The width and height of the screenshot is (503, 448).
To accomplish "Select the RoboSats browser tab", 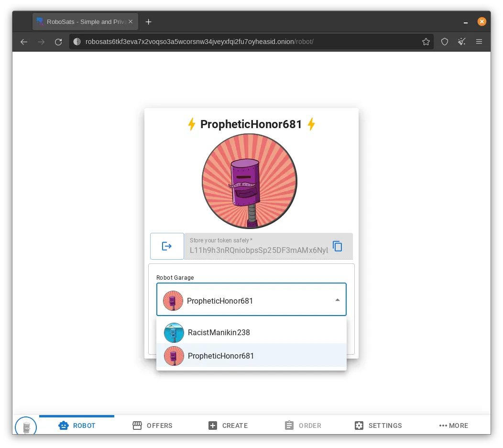I will click(85, 22).
